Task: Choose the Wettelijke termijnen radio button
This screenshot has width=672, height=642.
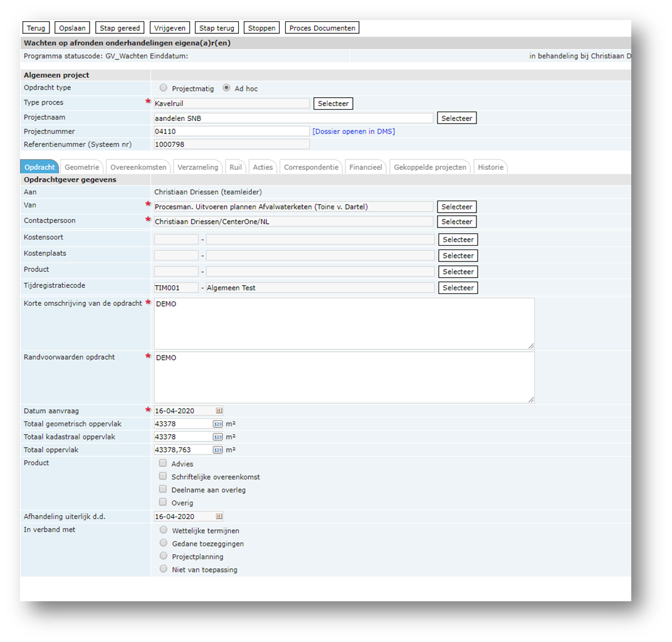Action: tap(164, 530)
